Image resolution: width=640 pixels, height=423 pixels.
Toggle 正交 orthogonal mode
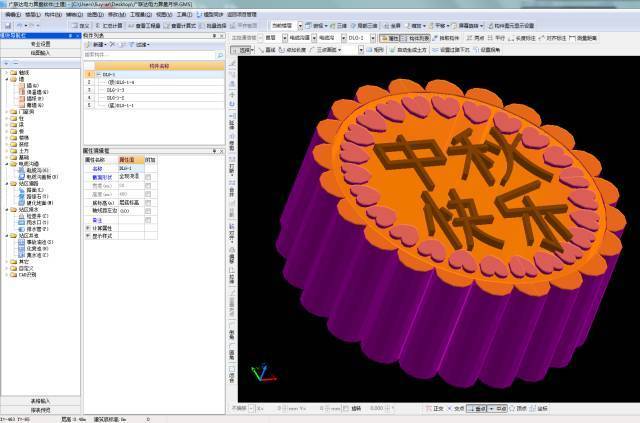coord(434,408)
